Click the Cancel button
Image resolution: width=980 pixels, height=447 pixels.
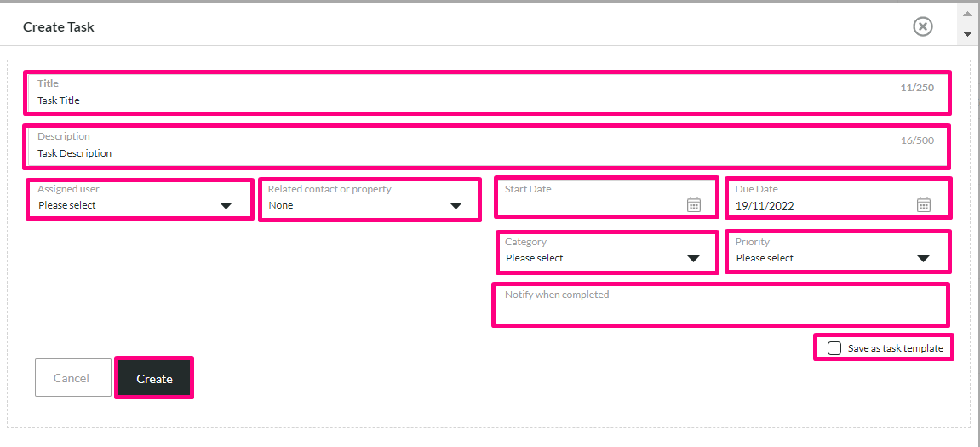[73, 377]
